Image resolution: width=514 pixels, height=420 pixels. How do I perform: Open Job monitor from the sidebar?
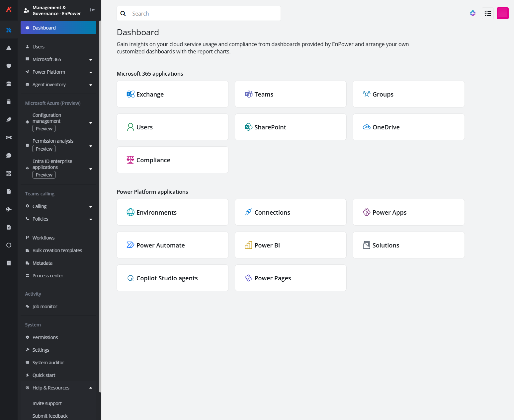(45, 307)
